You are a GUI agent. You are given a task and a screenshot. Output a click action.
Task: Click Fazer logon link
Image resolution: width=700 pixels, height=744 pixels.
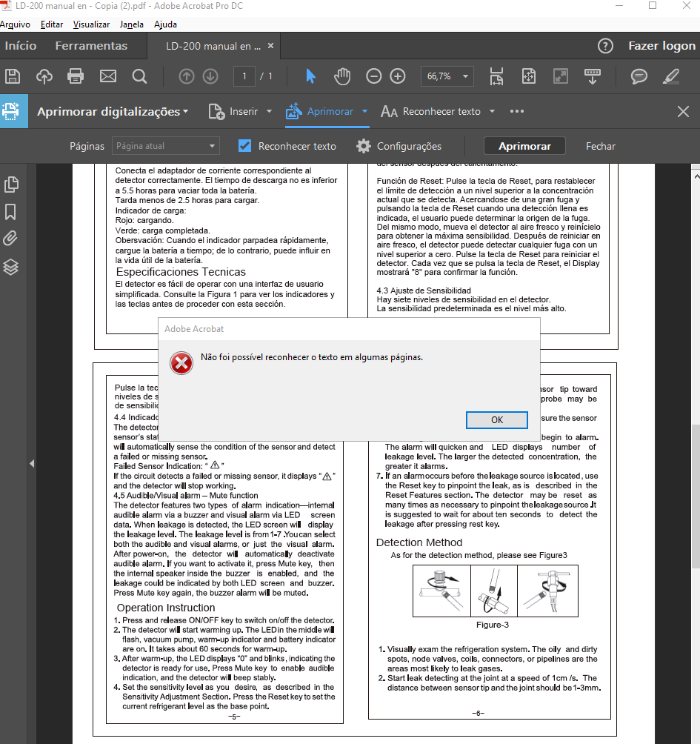661,46
